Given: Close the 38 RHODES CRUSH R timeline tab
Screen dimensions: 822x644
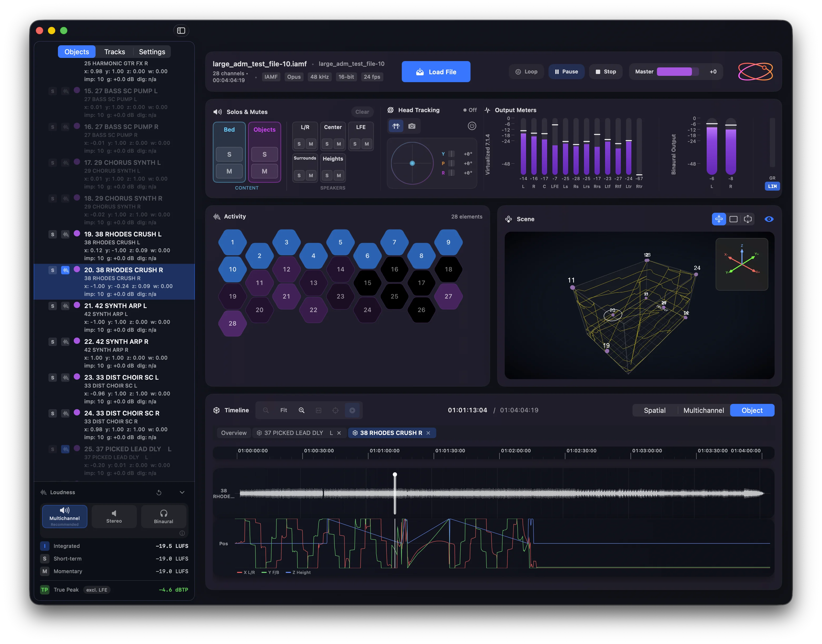Looking at the screenshot, I should pyautogui.click(x=428, y=433).
